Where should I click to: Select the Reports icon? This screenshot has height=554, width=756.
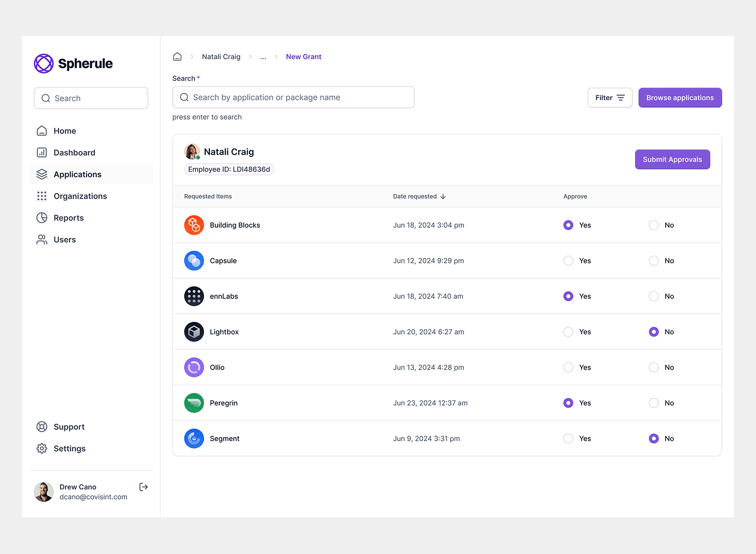point(42,218)
